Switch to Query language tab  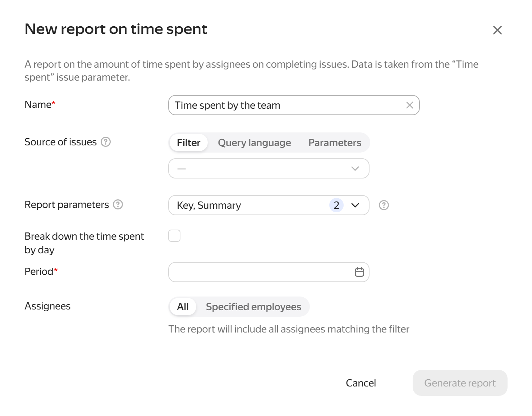(x=254, y=143)
